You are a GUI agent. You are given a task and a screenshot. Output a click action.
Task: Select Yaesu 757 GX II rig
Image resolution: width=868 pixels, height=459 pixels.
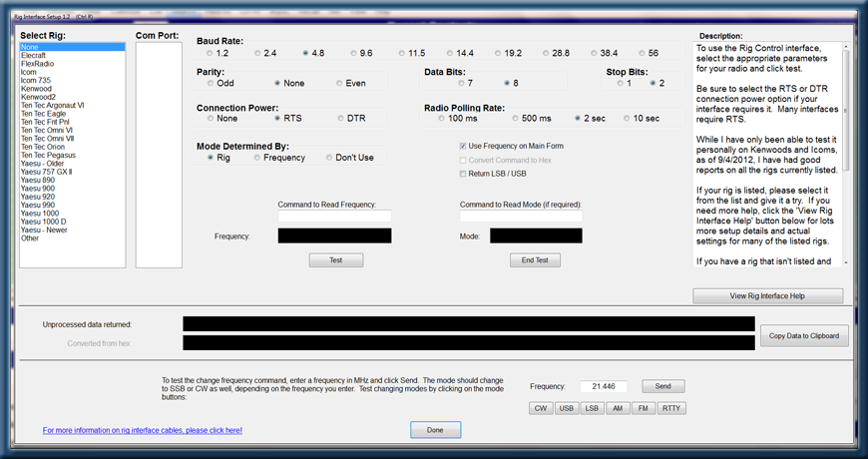[x=73, y=172]
